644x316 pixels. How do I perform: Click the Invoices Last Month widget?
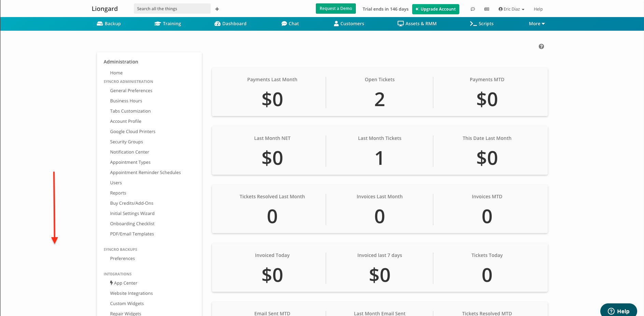coord(379,210)
